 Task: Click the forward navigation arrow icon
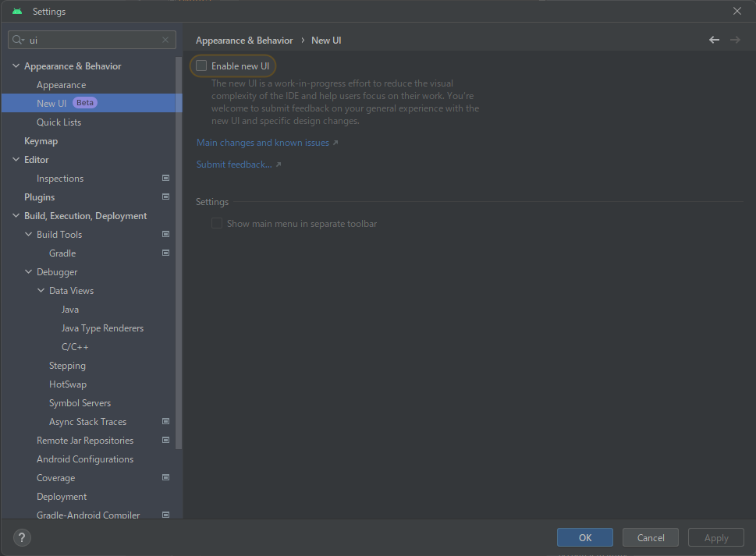[735, 40]
